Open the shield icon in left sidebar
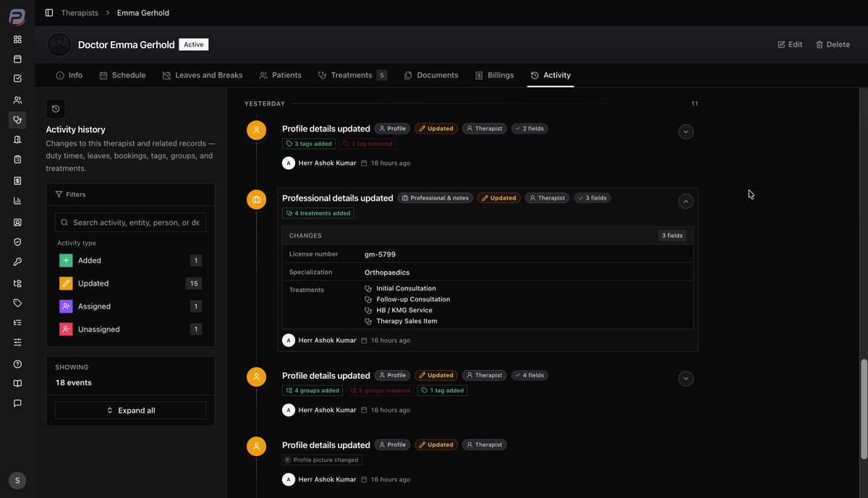868x498 pixels. click(x=17, y=242)
